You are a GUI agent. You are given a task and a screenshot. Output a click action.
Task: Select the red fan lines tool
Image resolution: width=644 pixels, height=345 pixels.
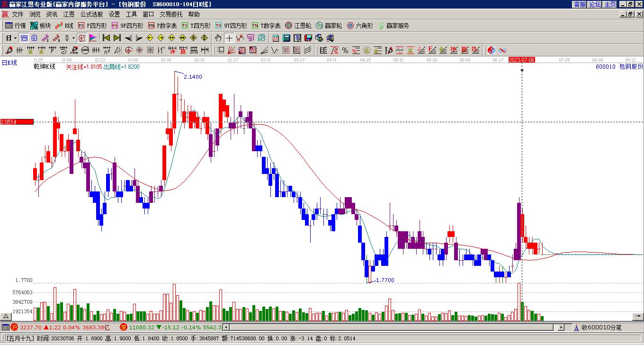[232, 50]
